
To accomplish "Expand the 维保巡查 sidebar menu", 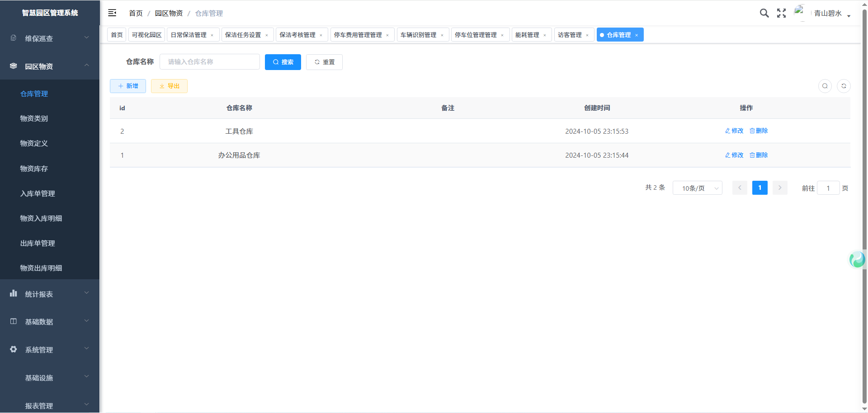I will coord(50,38).
